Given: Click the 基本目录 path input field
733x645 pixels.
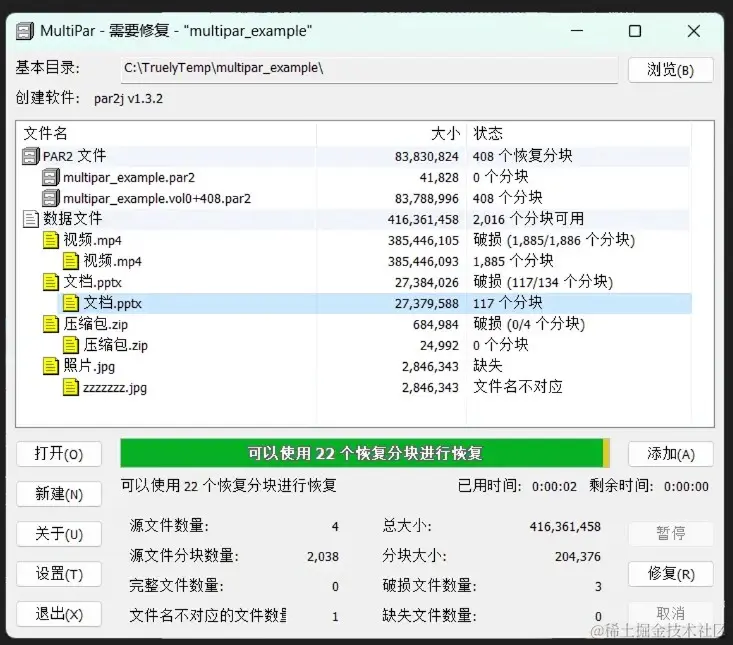Looking at the screenshot, I should 369,70.
